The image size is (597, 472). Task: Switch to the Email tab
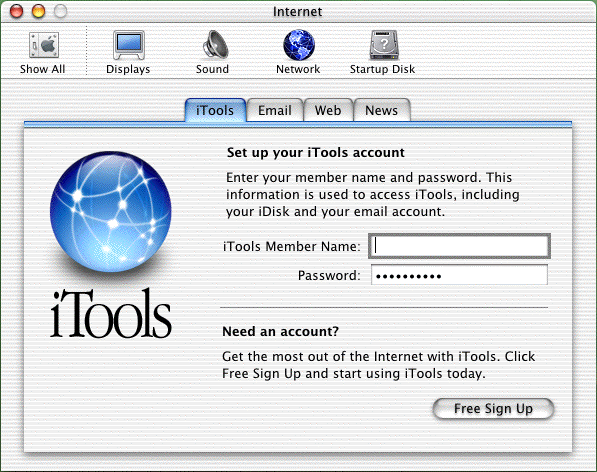[x=275, y=110]
